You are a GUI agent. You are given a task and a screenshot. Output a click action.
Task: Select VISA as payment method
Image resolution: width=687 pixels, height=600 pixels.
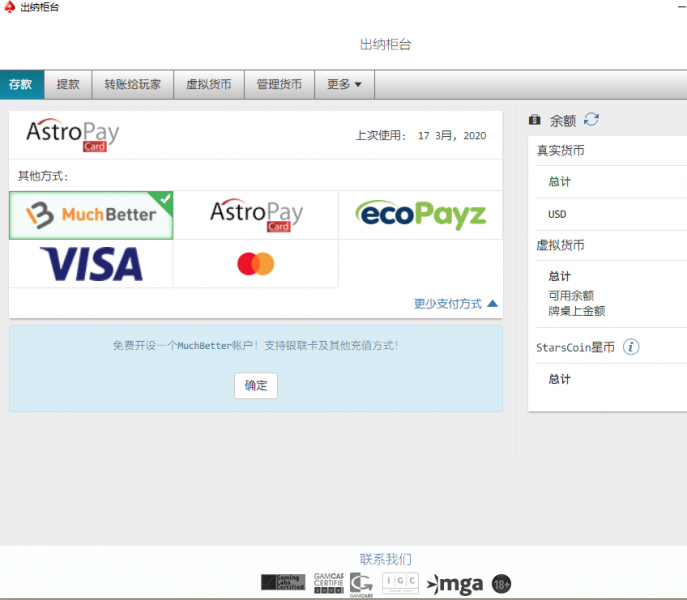(x=91, y=264)
